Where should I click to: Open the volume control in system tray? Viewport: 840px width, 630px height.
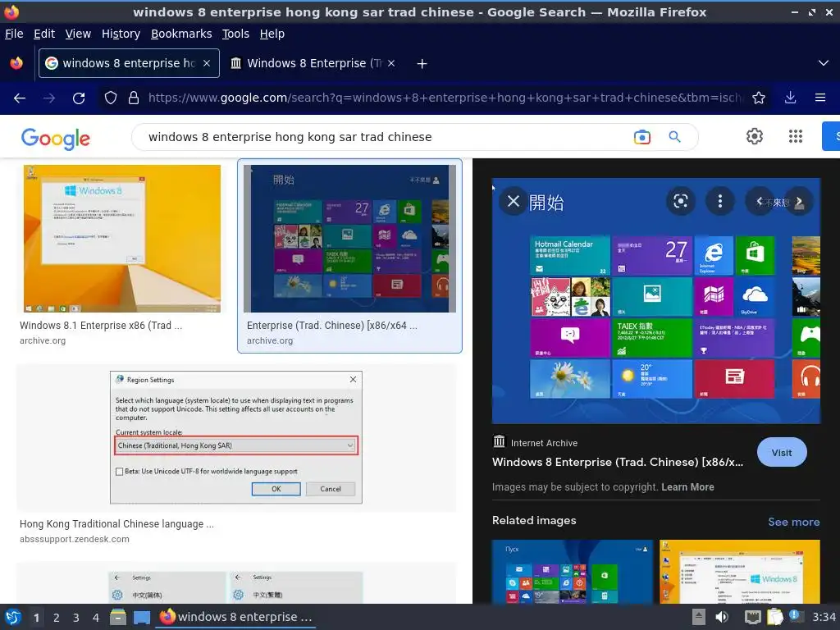(x=722, y=617)
